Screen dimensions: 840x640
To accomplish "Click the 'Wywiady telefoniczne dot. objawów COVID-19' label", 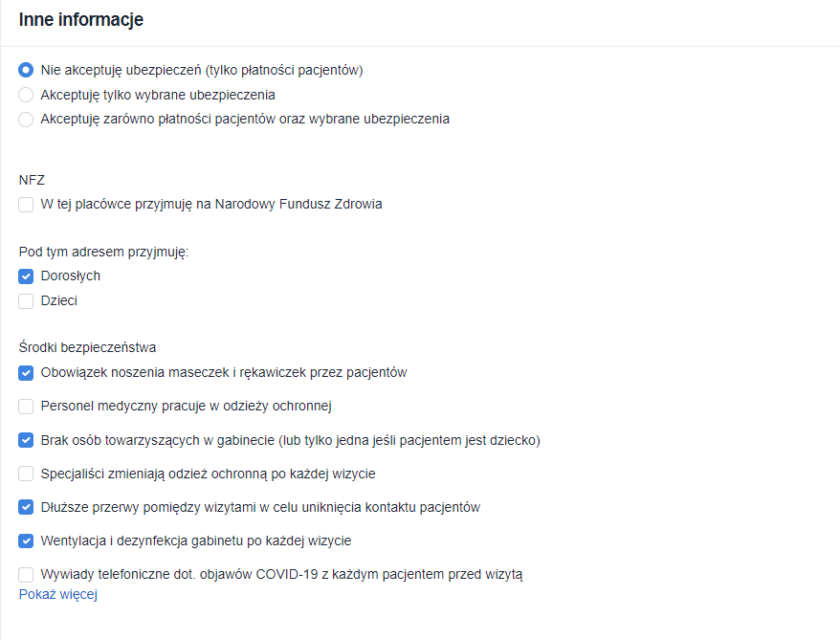I will point(282,575).
